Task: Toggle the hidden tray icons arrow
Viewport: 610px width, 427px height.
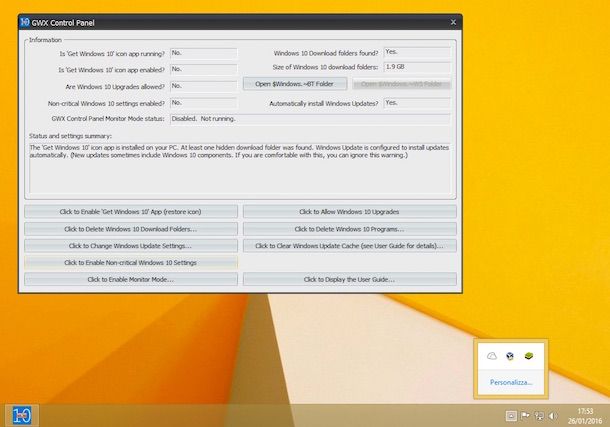Action: (511, 416)
